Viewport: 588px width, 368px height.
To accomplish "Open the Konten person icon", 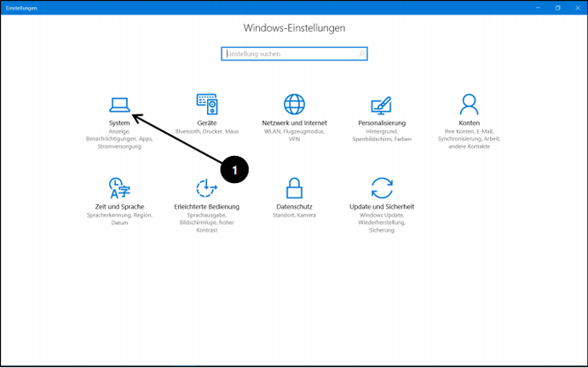I will click(470, 104).
